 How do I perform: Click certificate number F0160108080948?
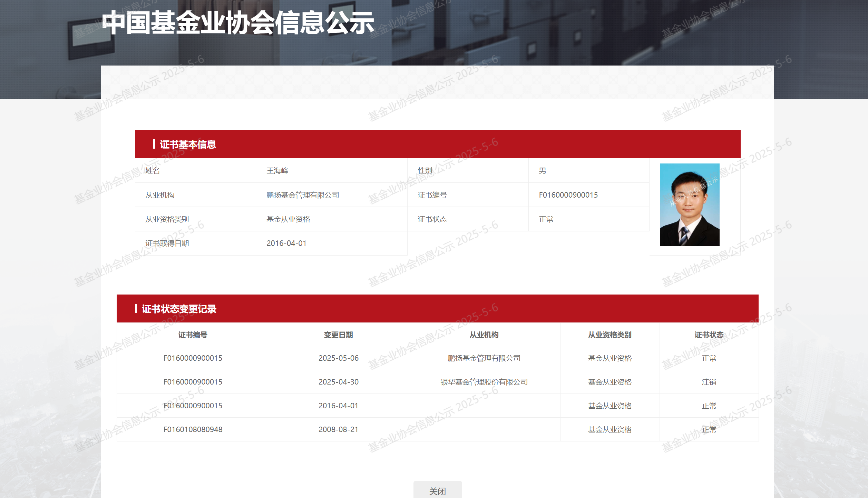pyautogui.click(x=193, y=429)
